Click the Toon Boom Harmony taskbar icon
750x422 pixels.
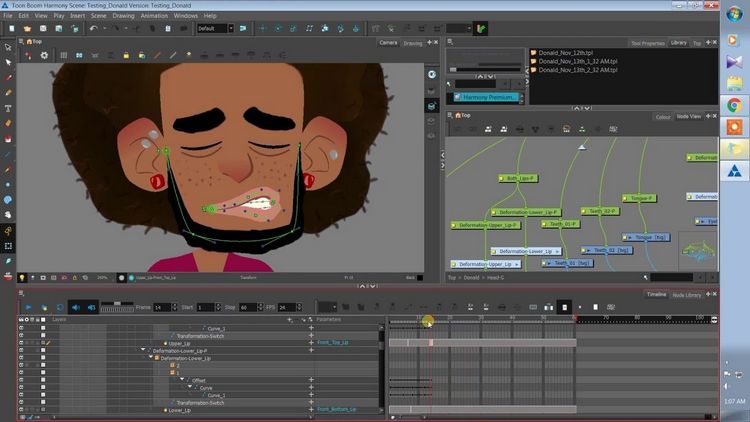tap(734, 171)
